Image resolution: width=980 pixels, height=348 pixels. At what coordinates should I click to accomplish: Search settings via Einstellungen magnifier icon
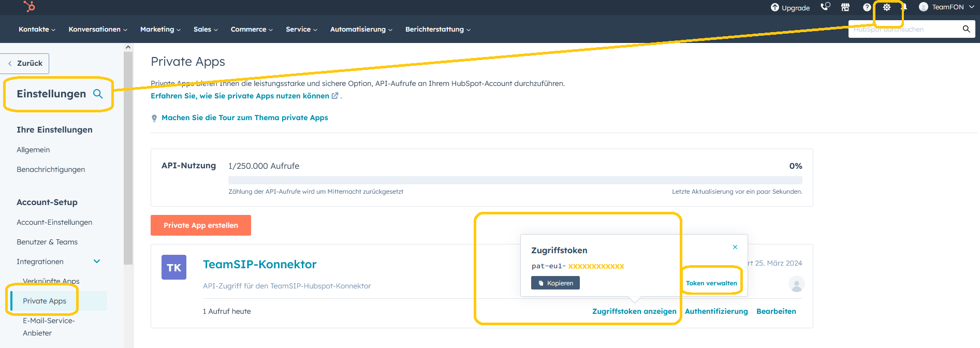(98, 94)
